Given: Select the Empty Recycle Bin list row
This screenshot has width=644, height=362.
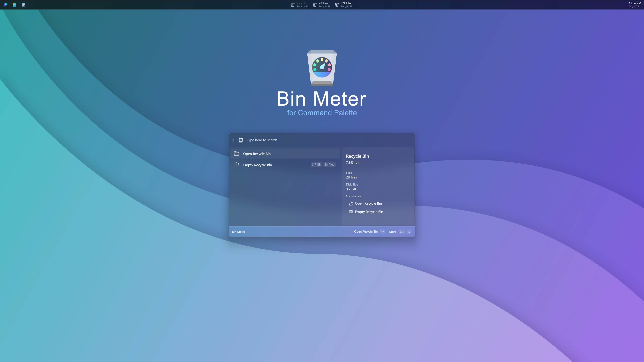Looking at the screenshot, I should point(285,165).
